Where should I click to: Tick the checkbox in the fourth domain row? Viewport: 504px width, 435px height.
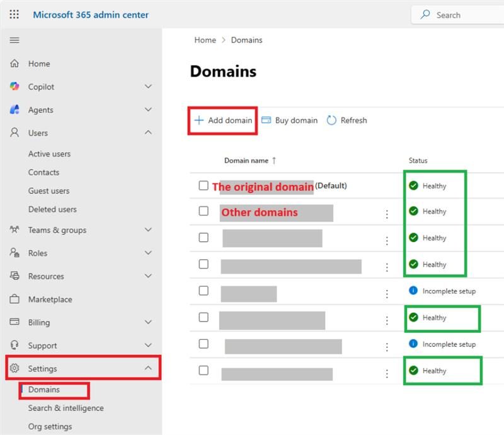pyautogui.click(x=203, y=264)
